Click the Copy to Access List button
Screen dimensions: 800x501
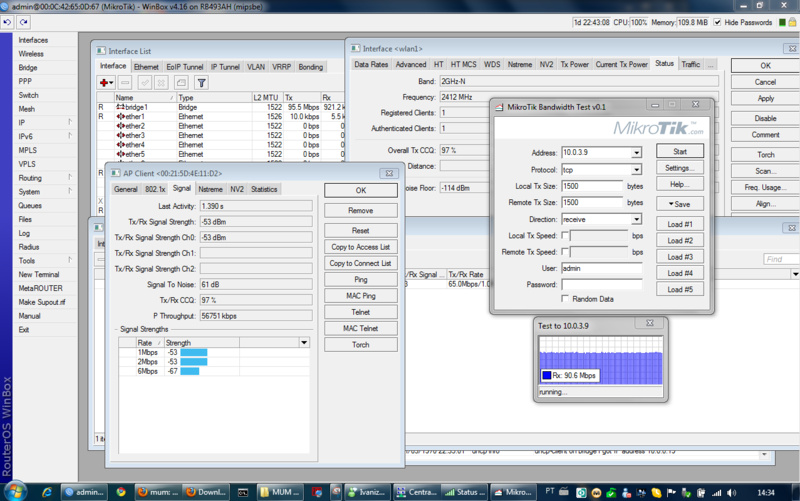(x=360, y=247)
